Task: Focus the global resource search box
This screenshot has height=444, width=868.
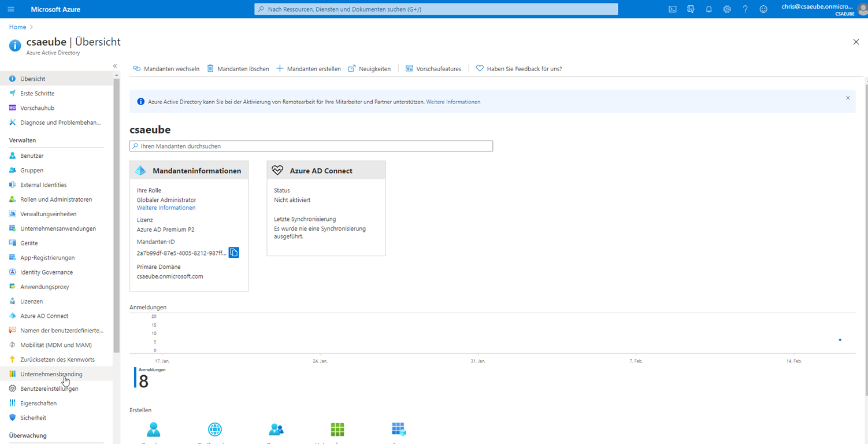Action: click(436, 9)
